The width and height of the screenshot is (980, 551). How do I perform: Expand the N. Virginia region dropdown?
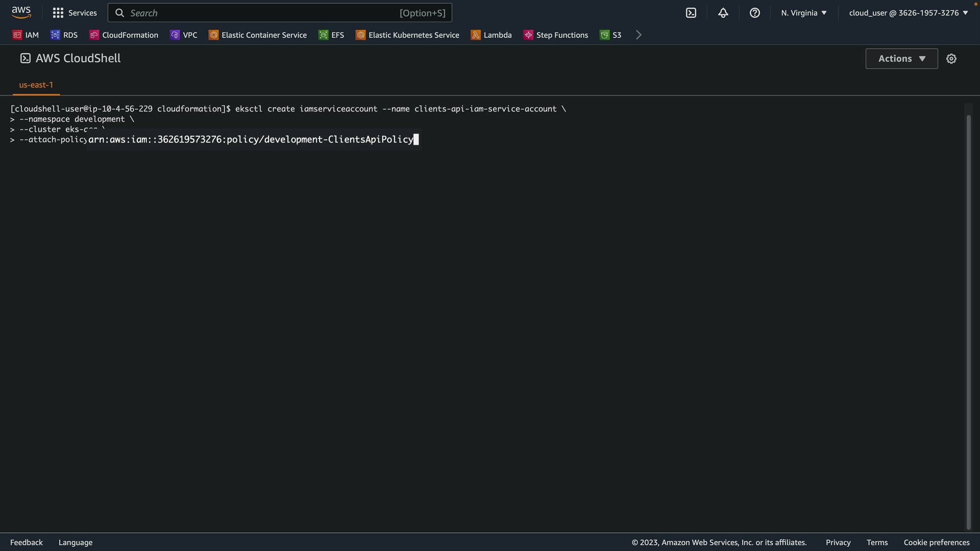click(x=803, y=13)
